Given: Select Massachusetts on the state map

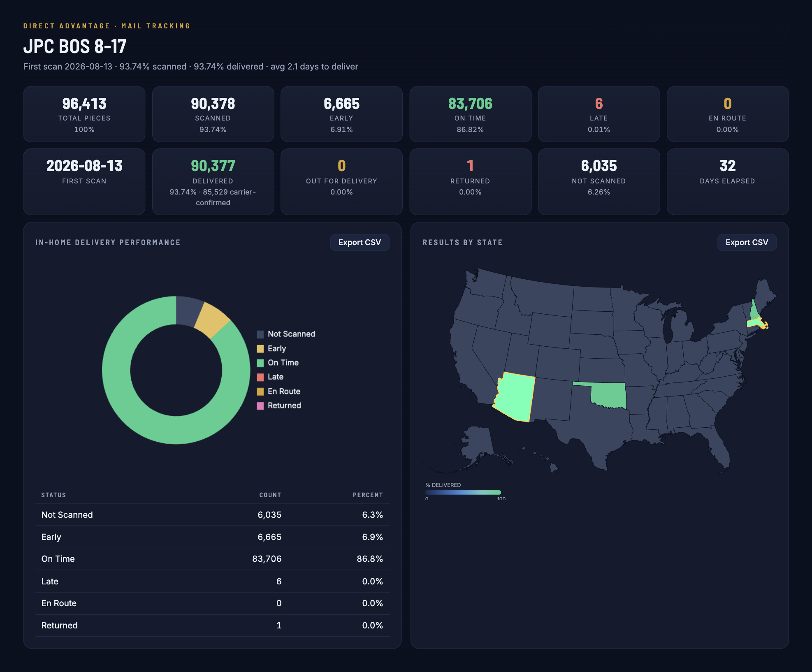Looking at the screenshot, I should pyautogui.click(x=754, y=323).
